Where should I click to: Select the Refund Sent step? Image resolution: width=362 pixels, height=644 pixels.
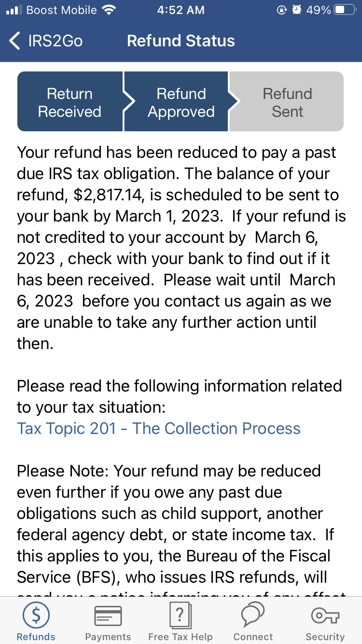(x=287, y=101)
